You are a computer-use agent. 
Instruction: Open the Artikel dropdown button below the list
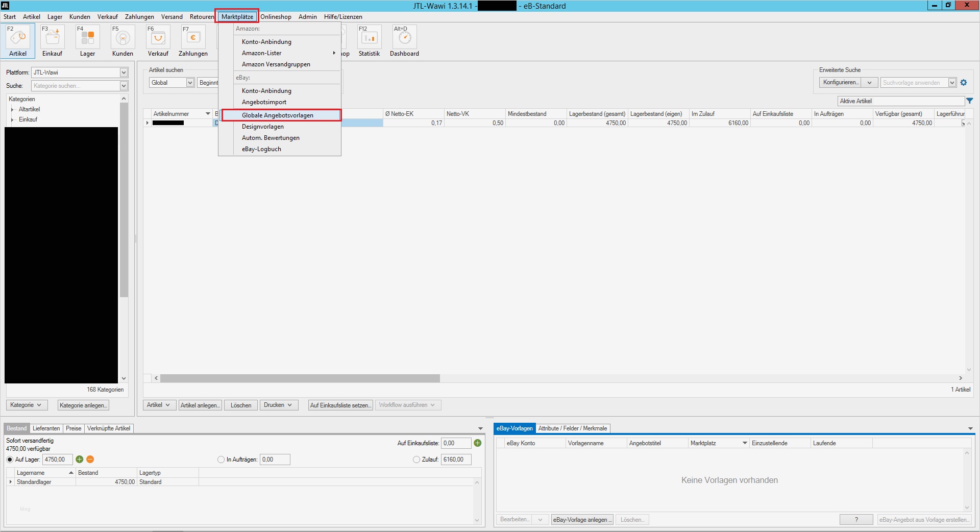[x=159, y=405]
